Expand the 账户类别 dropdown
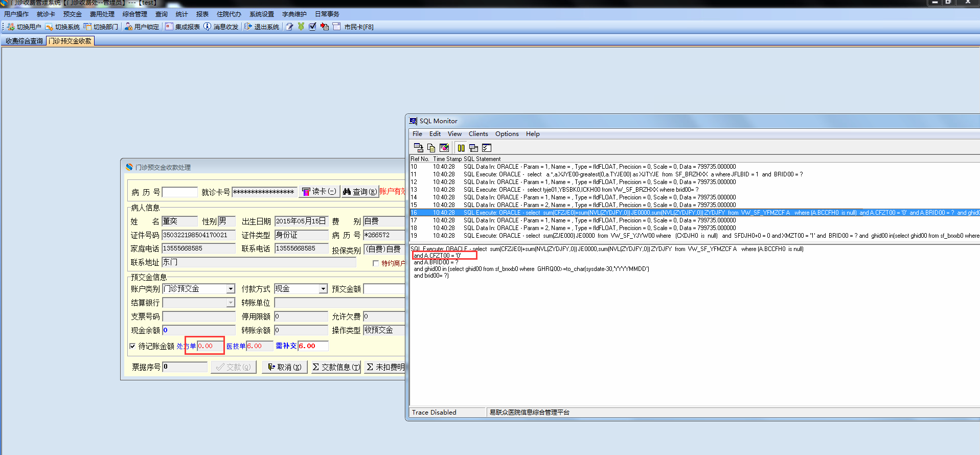This screenshot has width=980, height=455. point(231,289)
